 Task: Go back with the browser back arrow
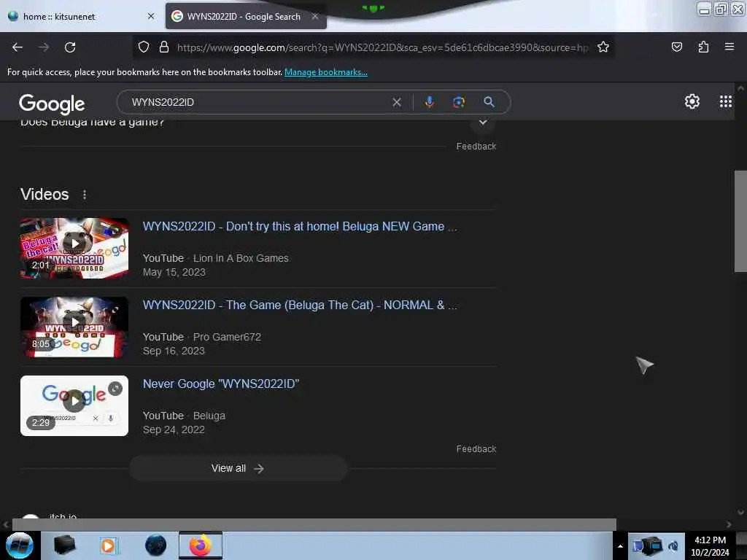tap(18, 47)
